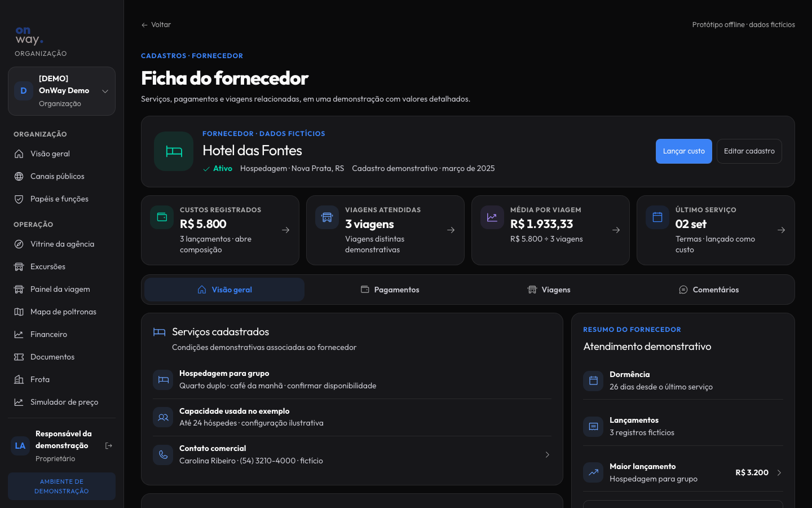Click the D organization avatar

(24, 91)
